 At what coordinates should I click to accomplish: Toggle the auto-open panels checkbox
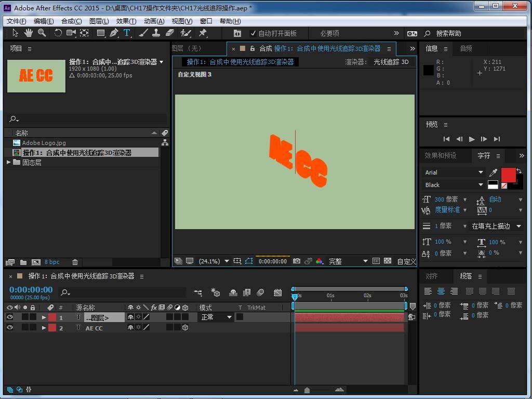(253, 33)
